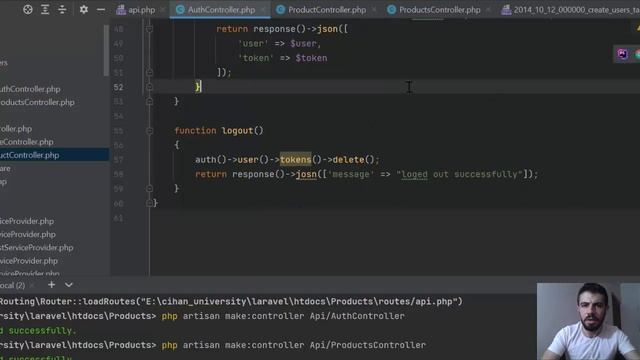
Task: Collapse the fold marker at line 48
Action: (149, 29)
